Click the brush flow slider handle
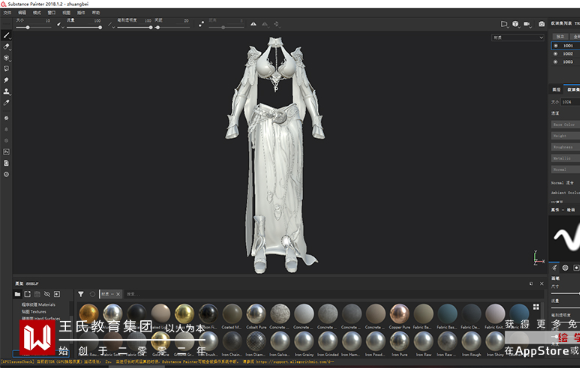580x368 pixels. (100, 27)
